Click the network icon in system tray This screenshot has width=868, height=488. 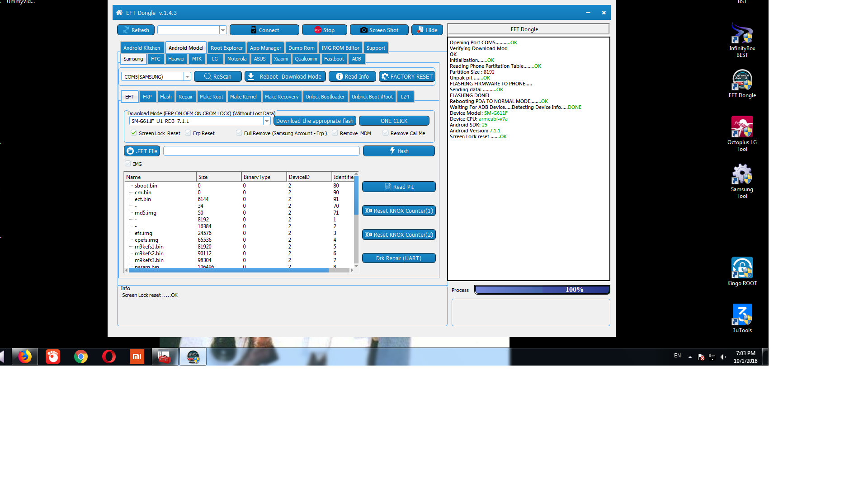712,357
